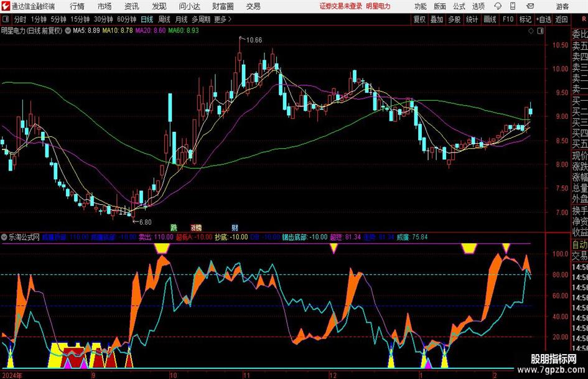588x379 pixels.
Task: Add stock with +自选 button
Action: (x=544, y=19)
